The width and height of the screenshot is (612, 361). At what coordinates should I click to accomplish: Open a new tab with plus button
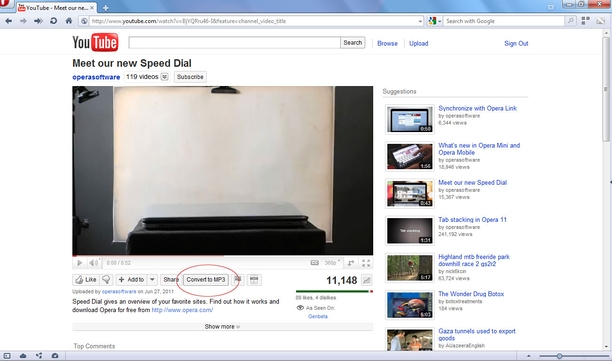105,7
